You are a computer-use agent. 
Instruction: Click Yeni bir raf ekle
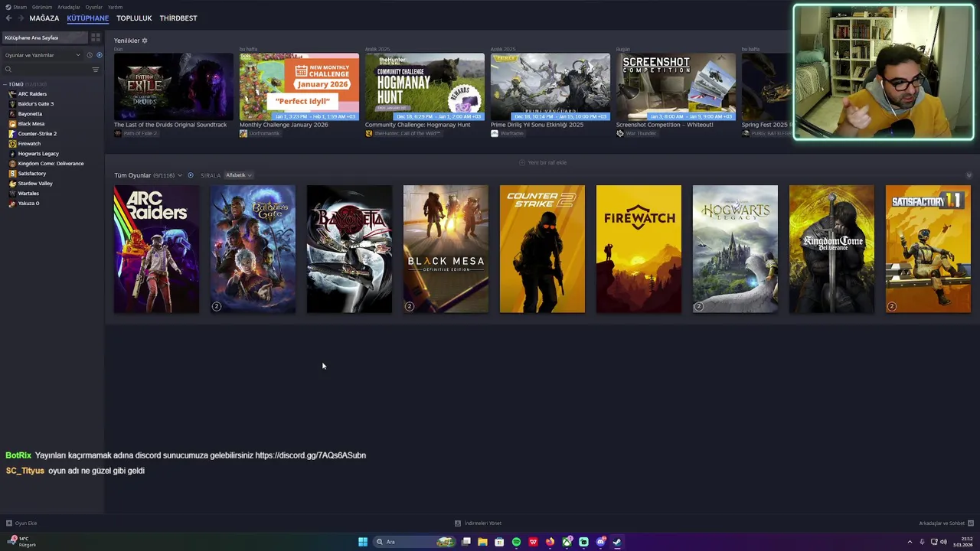pos(543,162)
